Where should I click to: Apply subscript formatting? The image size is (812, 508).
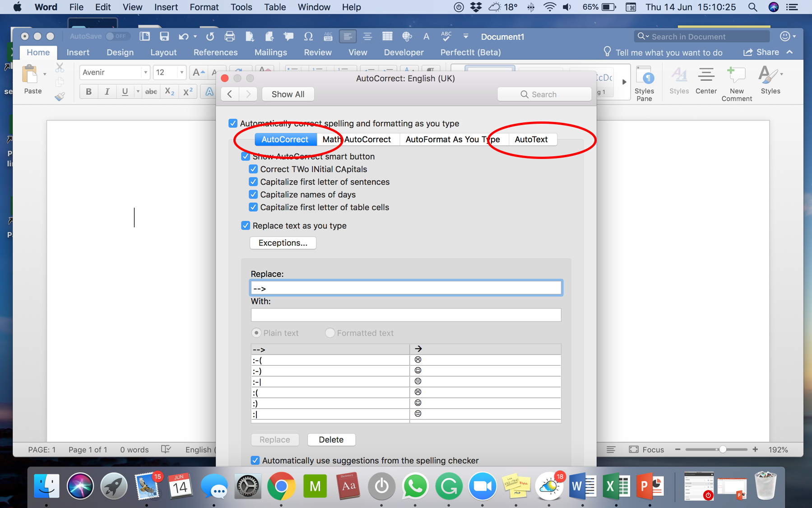coord(169,92)
